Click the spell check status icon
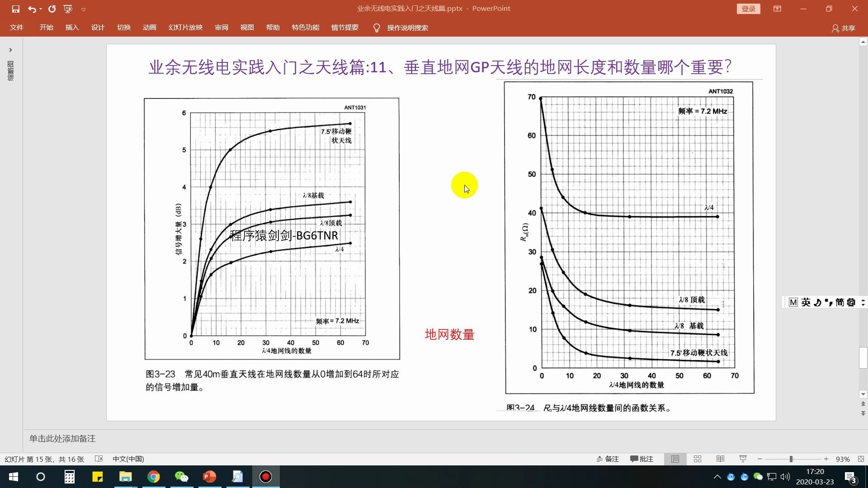 click(99, 459)
